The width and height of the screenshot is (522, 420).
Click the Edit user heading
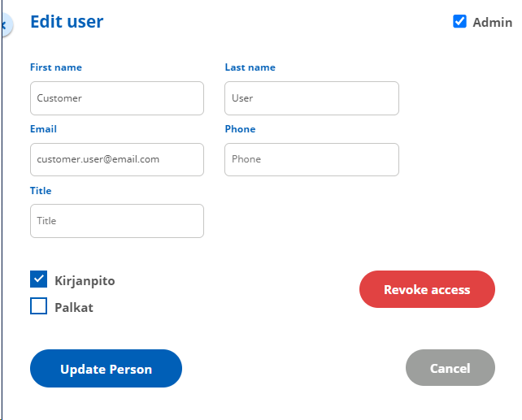tap(67, 22)
